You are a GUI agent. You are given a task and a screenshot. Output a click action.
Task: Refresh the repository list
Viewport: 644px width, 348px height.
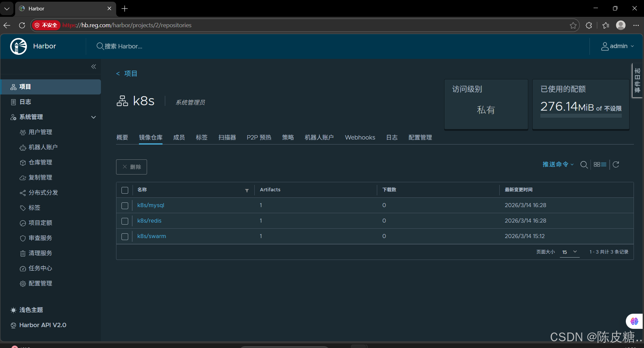pos(616,164)
